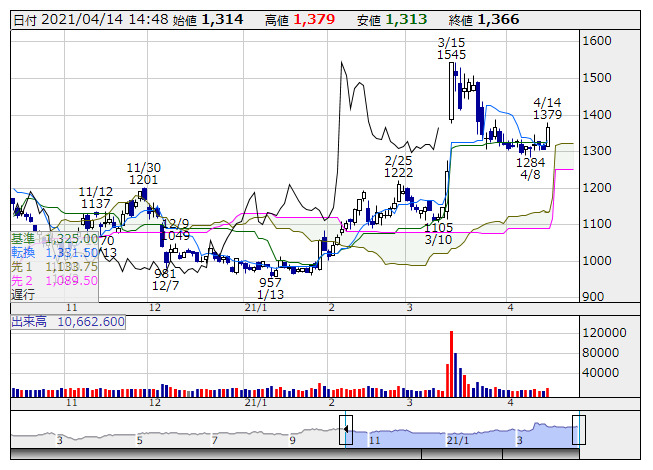Click the 先1 1,133.75 legend entry

point(54,266)
